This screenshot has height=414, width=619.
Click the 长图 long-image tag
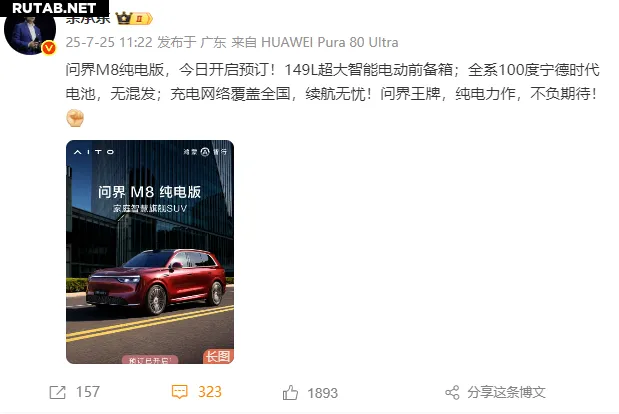[218, 356]
